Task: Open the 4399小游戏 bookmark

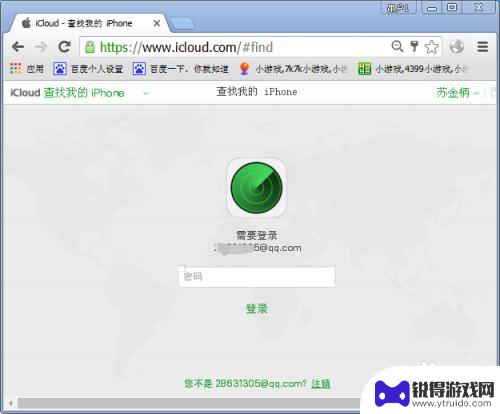Action: point(413,69)
